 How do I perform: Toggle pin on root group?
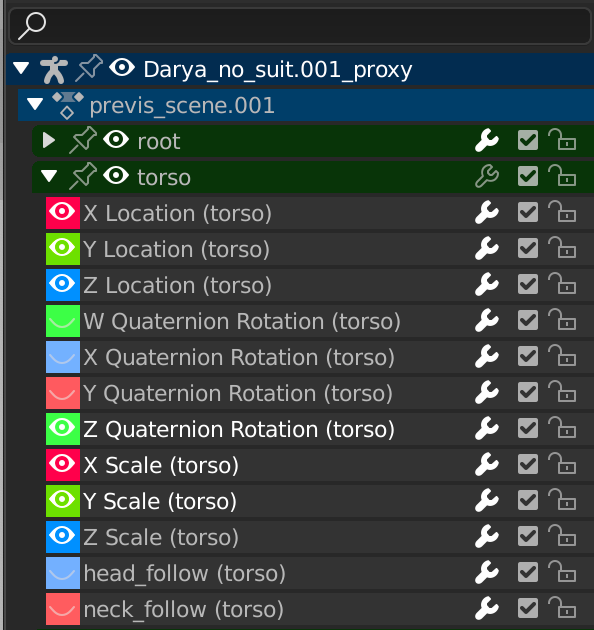click(83, 140)
